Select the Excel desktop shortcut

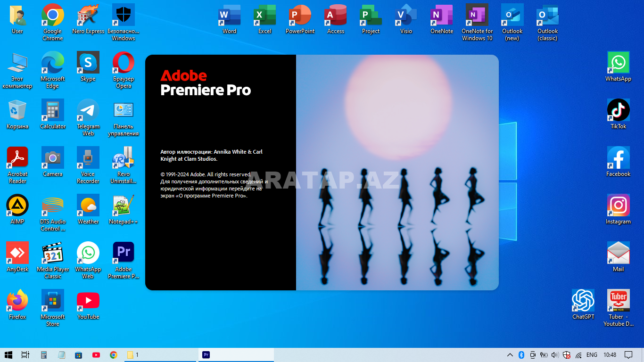265,19
